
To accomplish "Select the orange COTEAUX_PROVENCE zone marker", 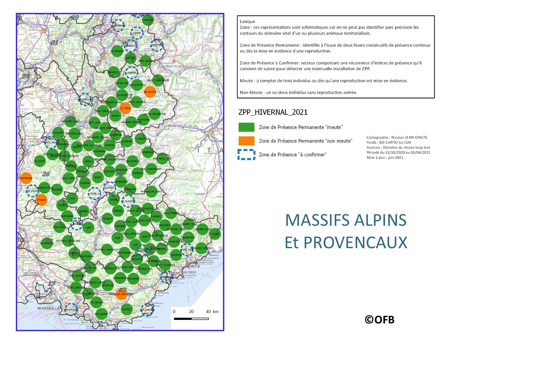I will pos(122,294).
